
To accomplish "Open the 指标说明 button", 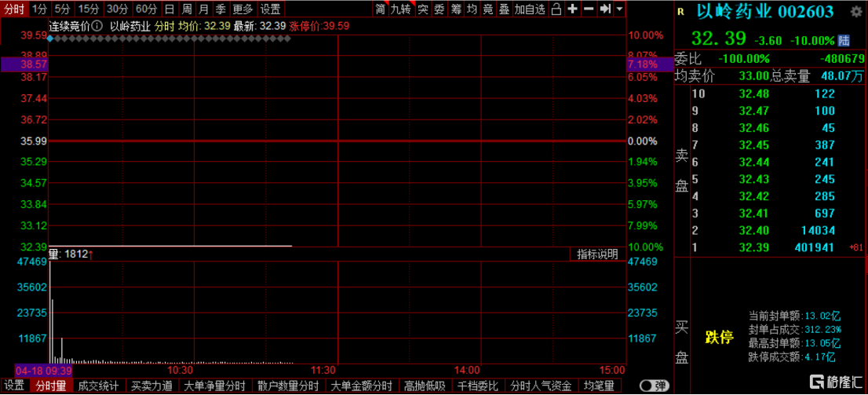I will (x=597, y=254).
